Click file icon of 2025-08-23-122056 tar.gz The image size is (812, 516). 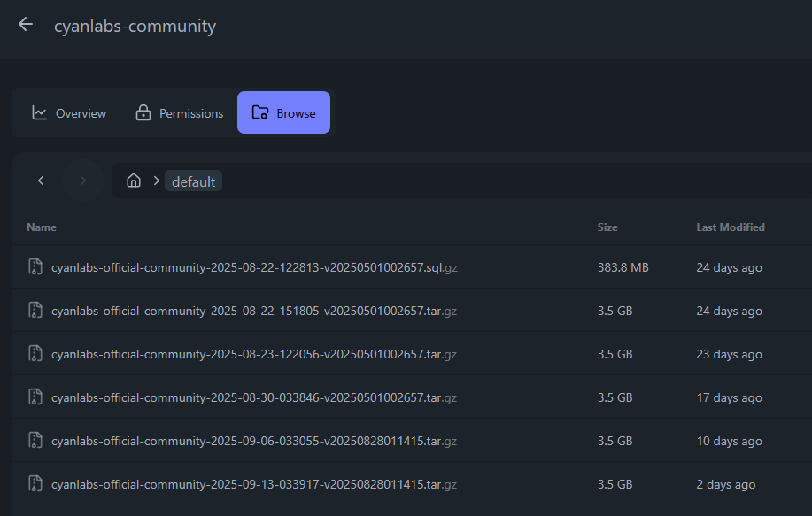35,353
